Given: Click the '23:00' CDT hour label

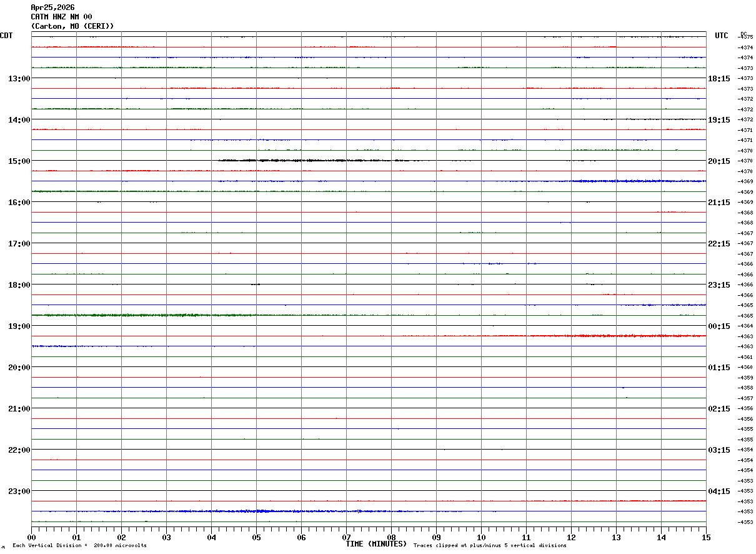Looking at the screenshot, I should pos(19,491).
